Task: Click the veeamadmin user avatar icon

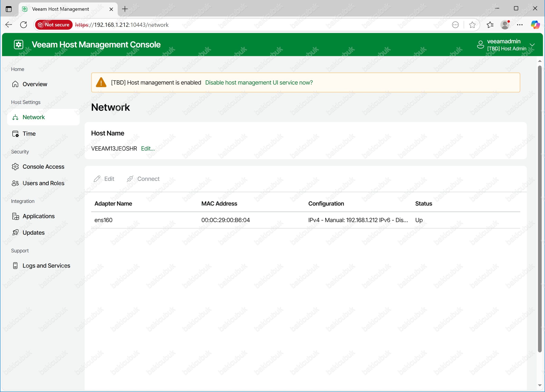Action: point(480,45)
